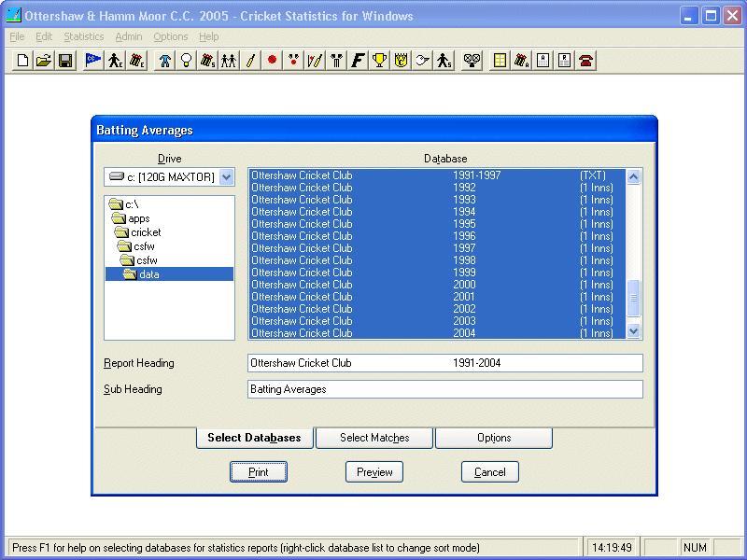Screen dimensions: 747x560
Task: Click the yellow scoresheet grid icon
Action: pyautogui.click(x=500, y=60)
